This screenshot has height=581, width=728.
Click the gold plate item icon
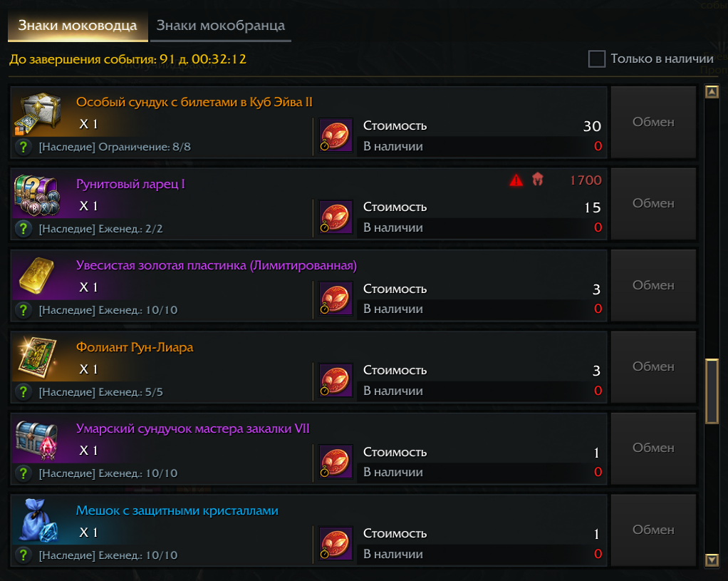[x=36, y=276]
